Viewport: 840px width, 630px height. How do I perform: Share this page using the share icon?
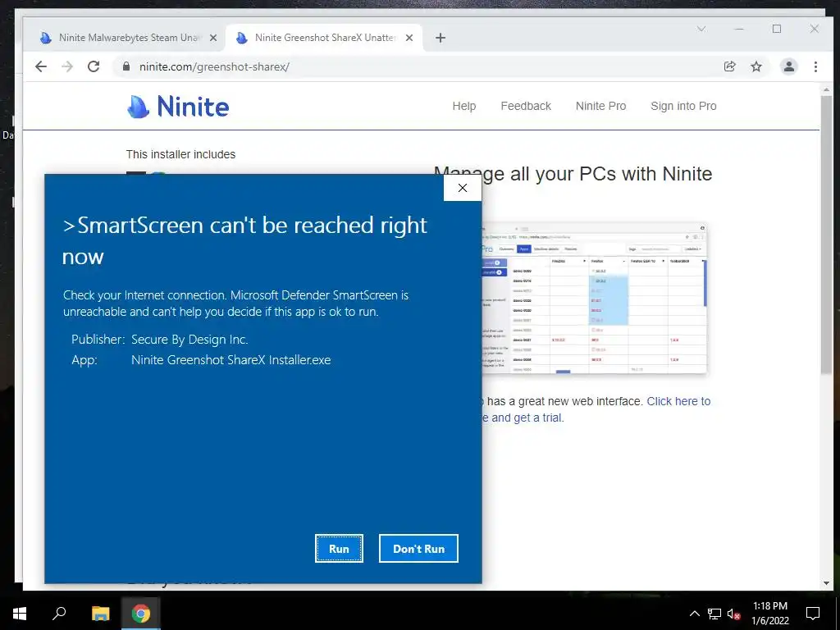pyautogui.click(x=729, y=66)
